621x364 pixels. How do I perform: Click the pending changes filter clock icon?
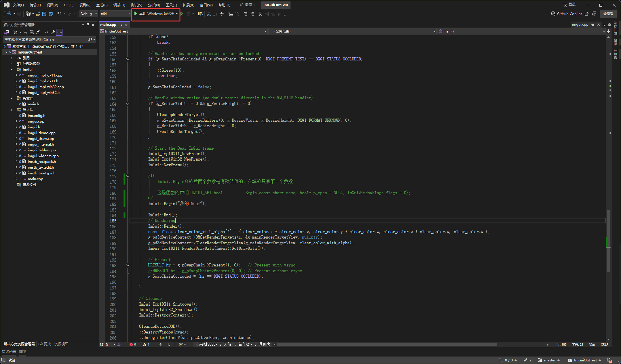point(16,32)
